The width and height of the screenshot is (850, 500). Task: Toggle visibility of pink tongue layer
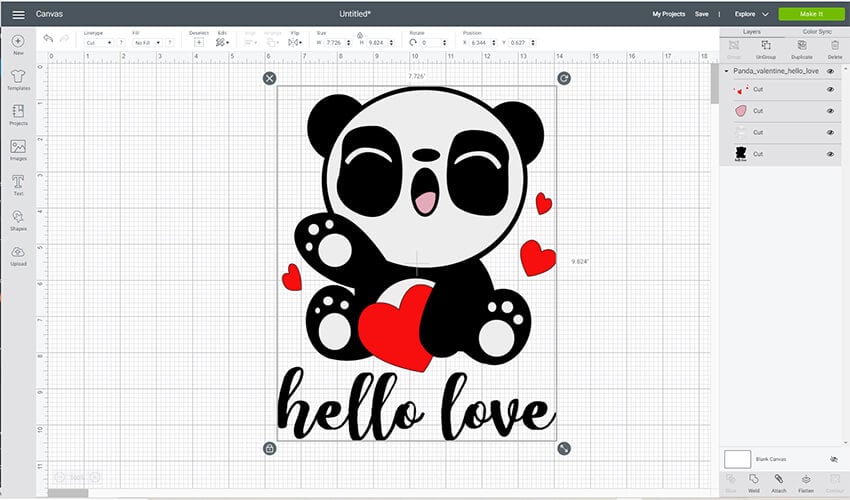(x=830, y=111)
